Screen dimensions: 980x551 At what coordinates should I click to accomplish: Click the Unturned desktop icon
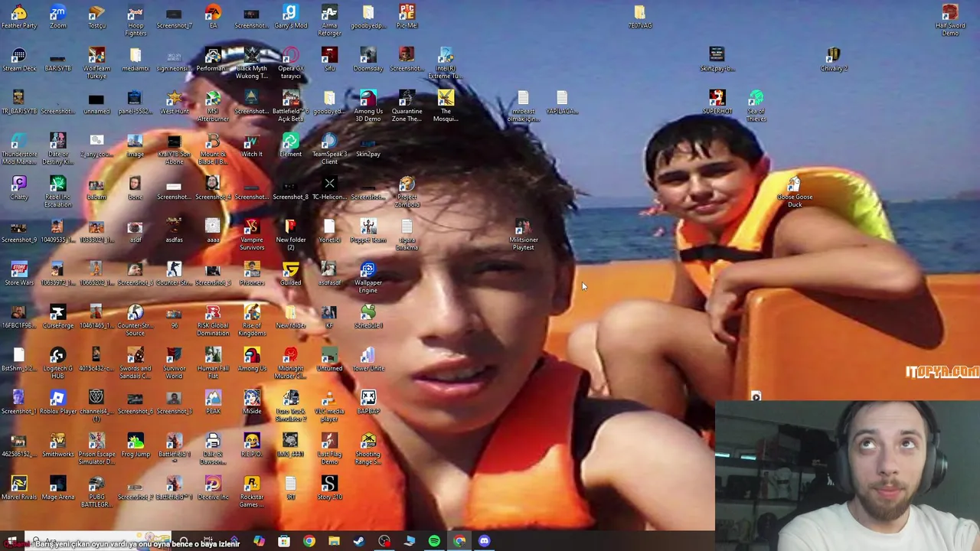click(329, 360)
